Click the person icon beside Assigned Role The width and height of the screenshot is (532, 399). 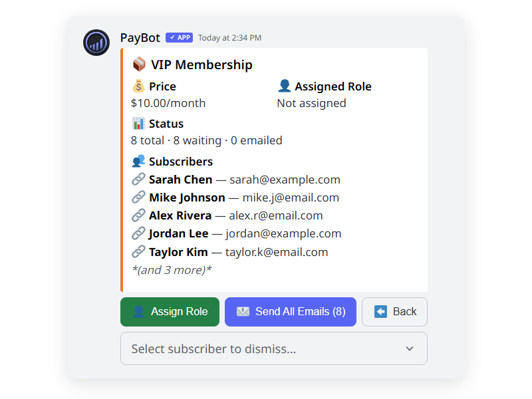click(x=284, y=86)
